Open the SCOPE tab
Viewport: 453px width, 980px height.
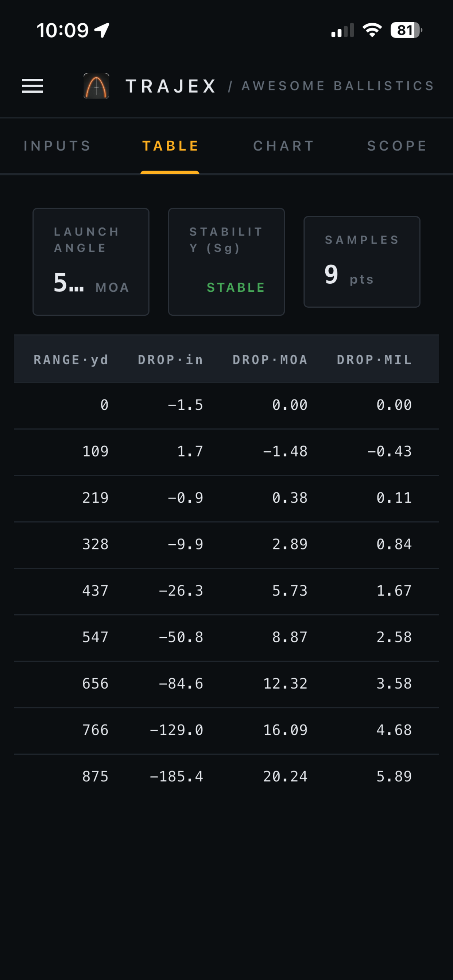397,146
